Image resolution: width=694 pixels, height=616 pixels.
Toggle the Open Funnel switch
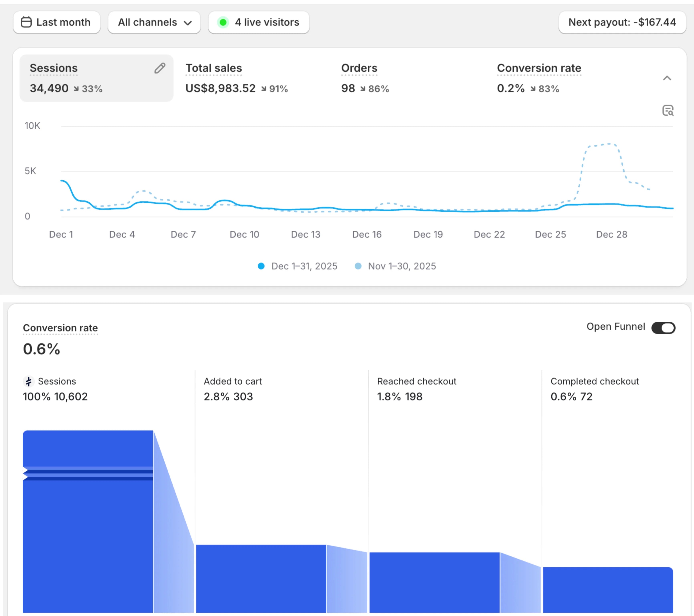[x=663, y=328]
